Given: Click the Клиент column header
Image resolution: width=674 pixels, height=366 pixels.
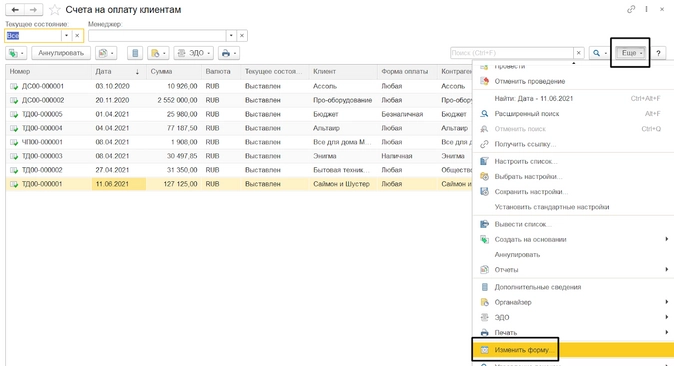Looking at the screenshot, I should coord(343,72).
